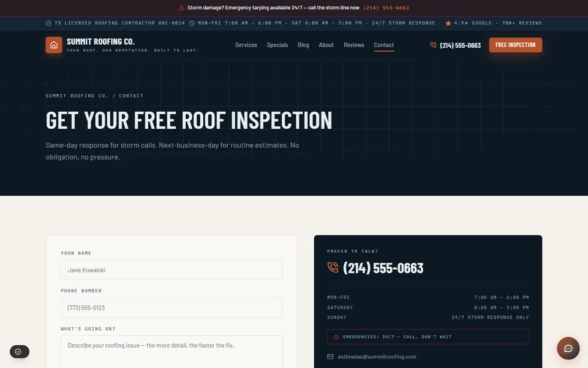588x368 pixels.
Task: Click the '4.9★ Google · 700+ Reviews' text
Action: (x=497, y=23)
